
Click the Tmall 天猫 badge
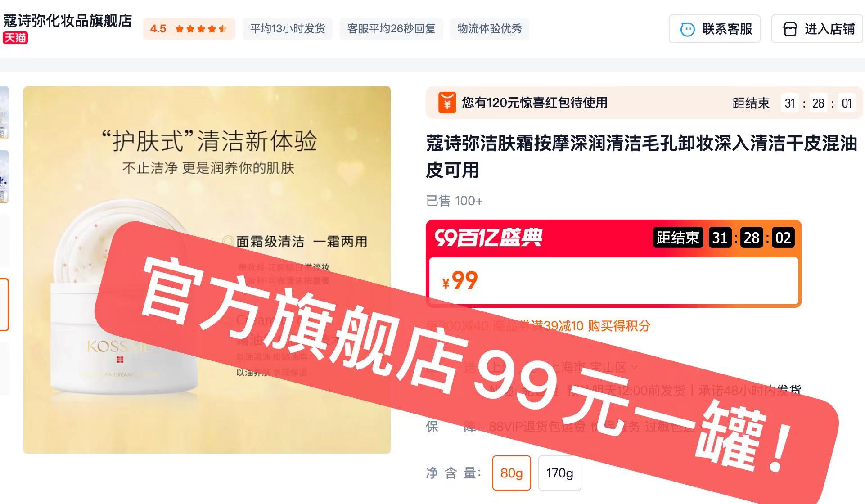click(15, 38)
